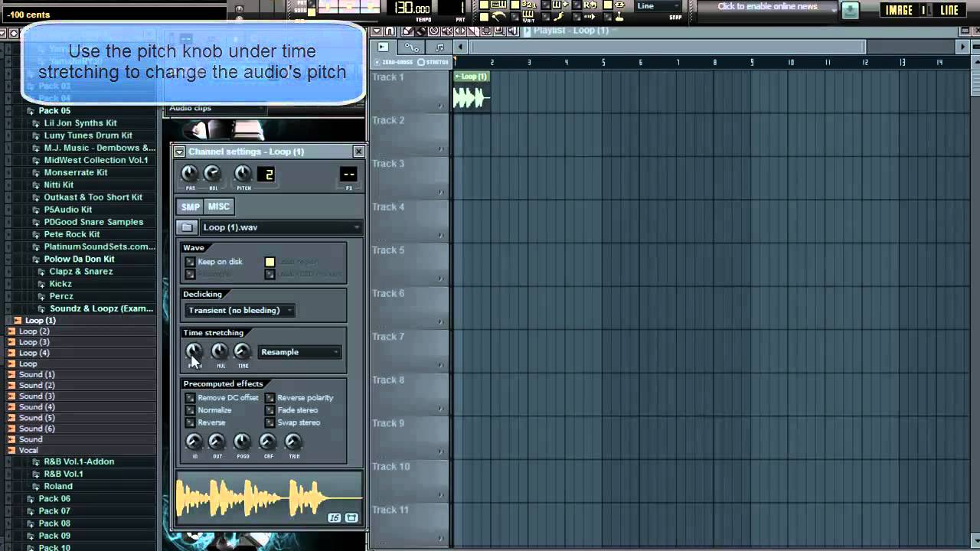The image size is (980, 551).
Task: Click the 130.000 tempo display
Action: click(412, 8)
